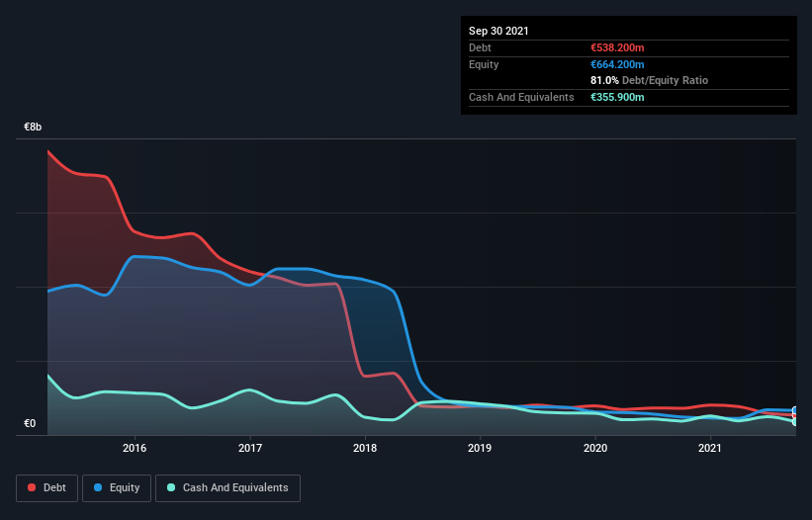Select the blue Equity end-point marker on chart
Screen dimensions: 812x520
coord(795,411)
